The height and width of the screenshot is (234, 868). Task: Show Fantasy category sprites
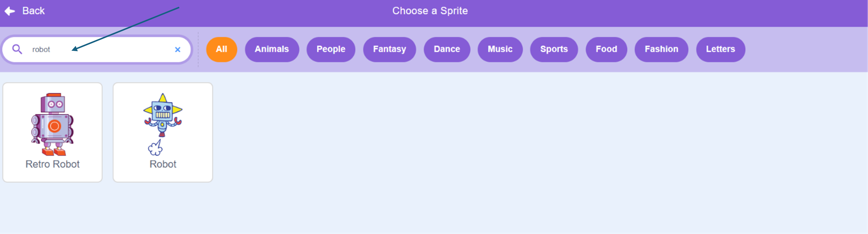[x=389, y=49]
